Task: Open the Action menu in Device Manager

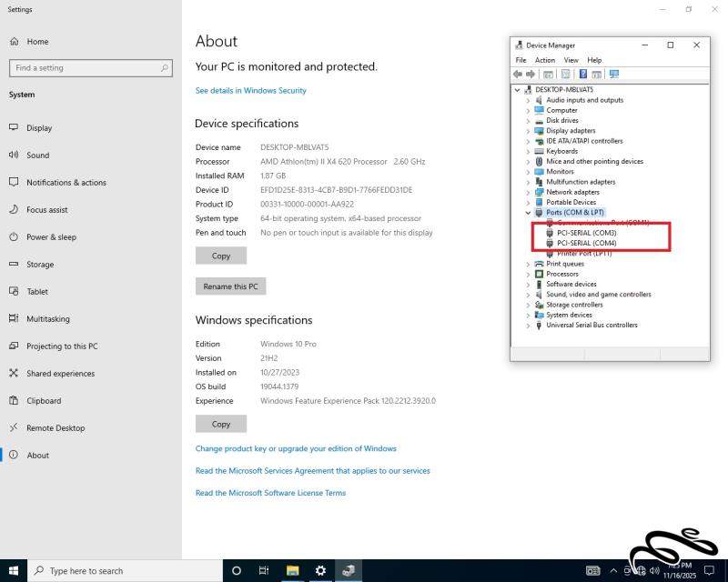Action: [545, 60]
